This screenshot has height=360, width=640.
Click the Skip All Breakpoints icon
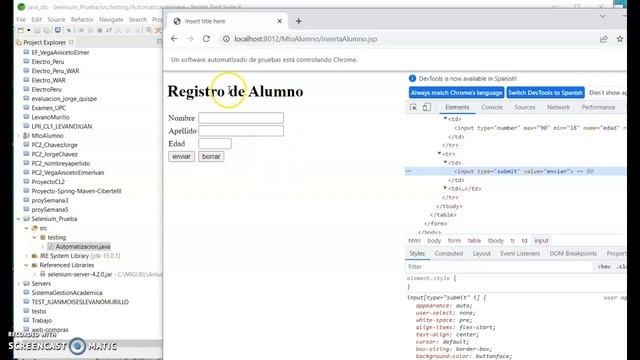pyautogui.click(x=69, y=30)
